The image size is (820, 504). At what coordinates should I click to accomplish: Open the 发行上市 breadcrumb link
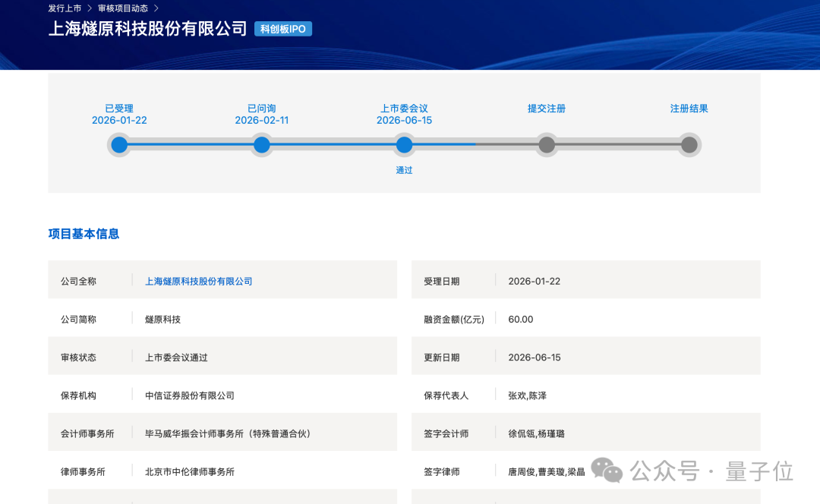click(x=65, y=8)
